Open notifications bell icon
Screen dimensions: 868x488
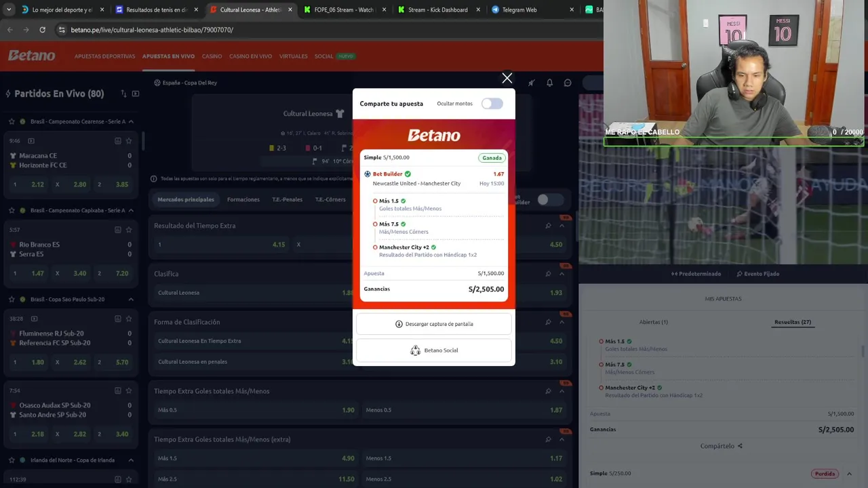(549, 83)
